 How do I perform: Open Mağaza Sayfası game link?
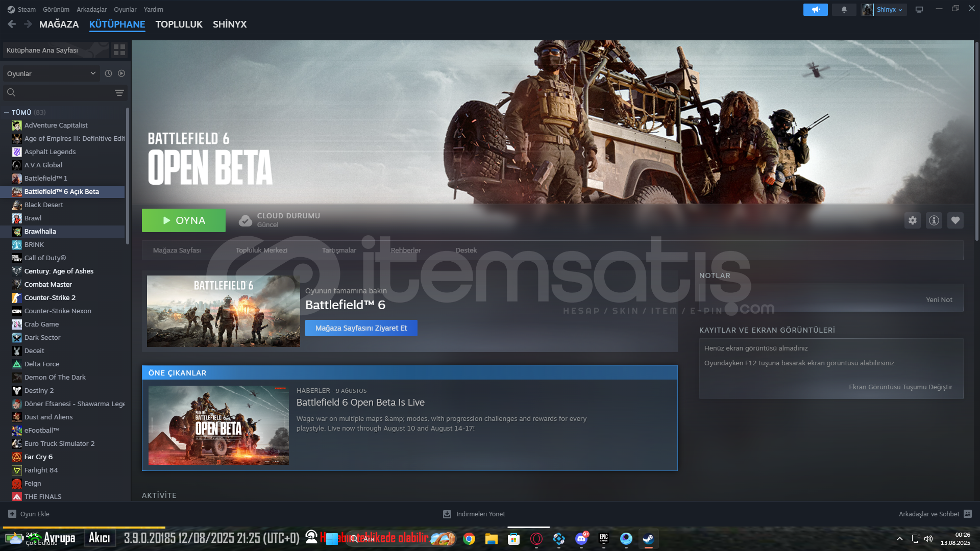click(177, 250)
